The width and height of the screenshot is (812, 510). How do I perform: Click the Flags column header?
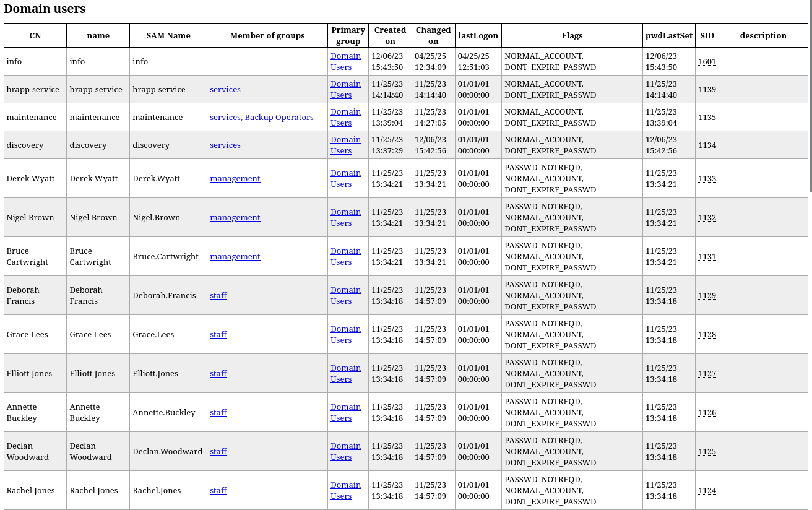click(x=572, y=35)
